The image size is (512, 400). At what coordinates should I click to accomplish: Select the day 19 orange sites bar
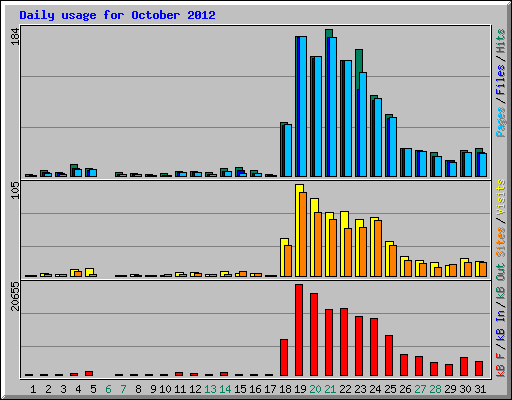pyautogui.click(x=303, y=234)
